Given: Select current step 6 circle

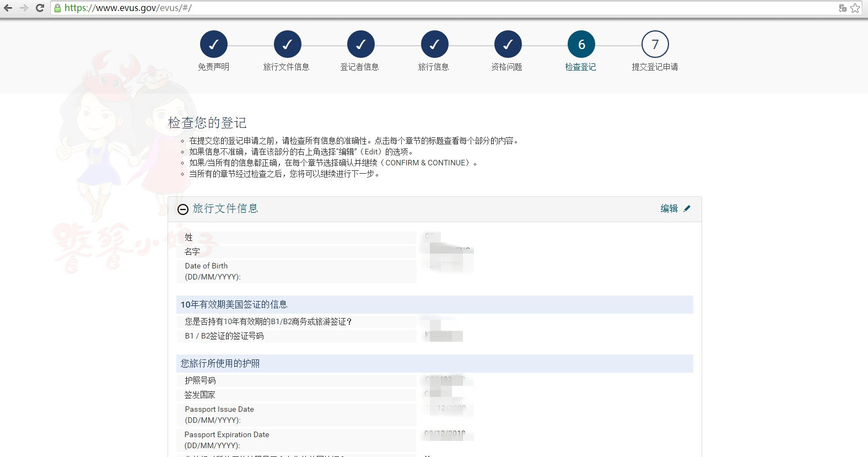Looking at the screenshot, I should point(581,45).
